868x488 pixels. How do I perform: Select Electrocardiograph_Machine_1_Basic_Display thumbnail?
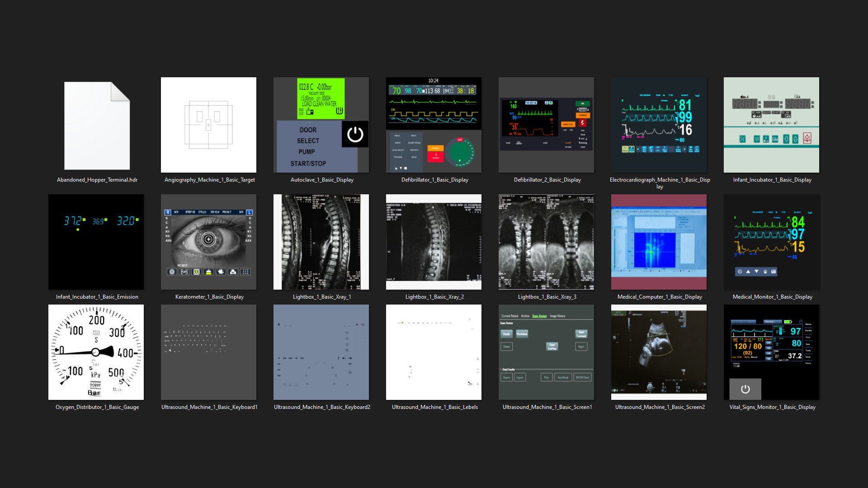[x=659, y=125]
